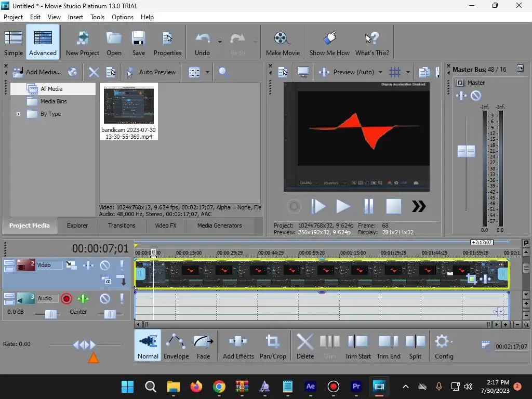This screenshot has width=532, height=399.
Task: Open Master Bus FX icon
Action: tap(461, 96)
